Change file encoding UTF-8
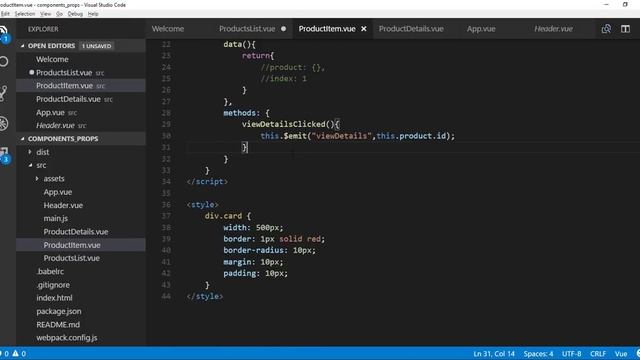This screenshot has width=640, height=360. [571, 354]
